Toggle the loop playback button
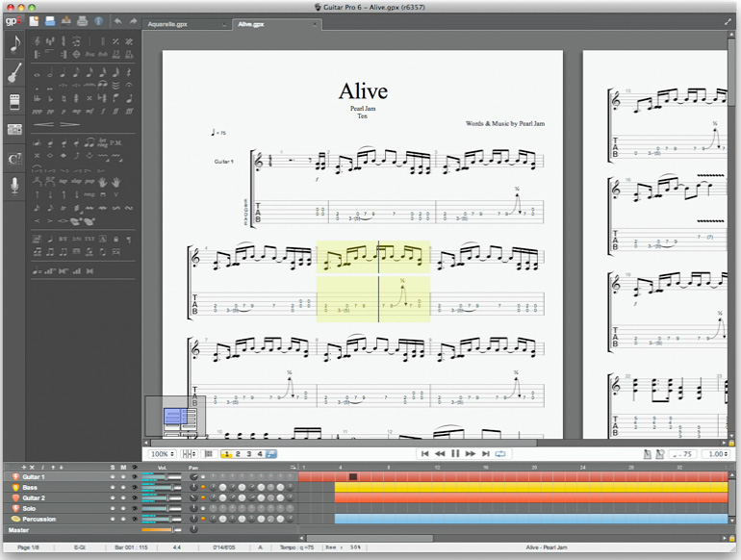The height and width of the screenshot is (560, 741). (500, 453)
